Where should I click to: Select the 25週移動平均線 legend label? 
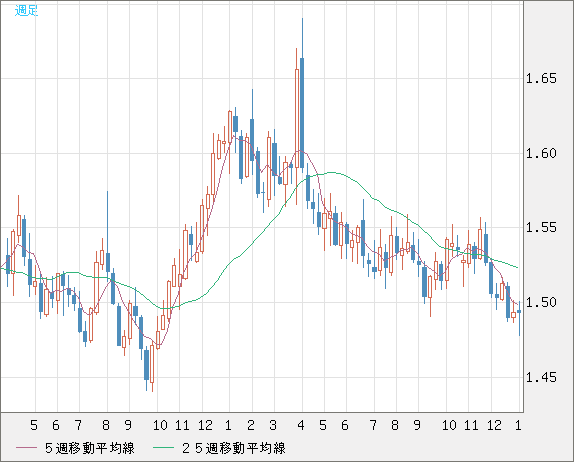pos(234,448)
